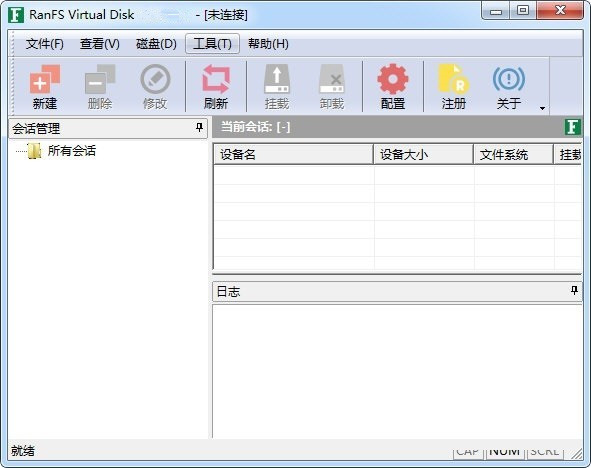Click the 删除 (Delete) toolbar icon
591x468 pixels.
(x=100, y=87)
